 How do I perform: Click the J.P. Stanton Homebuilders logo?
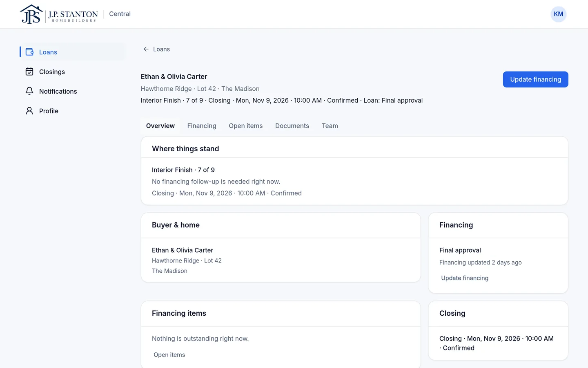pos(59,14)
